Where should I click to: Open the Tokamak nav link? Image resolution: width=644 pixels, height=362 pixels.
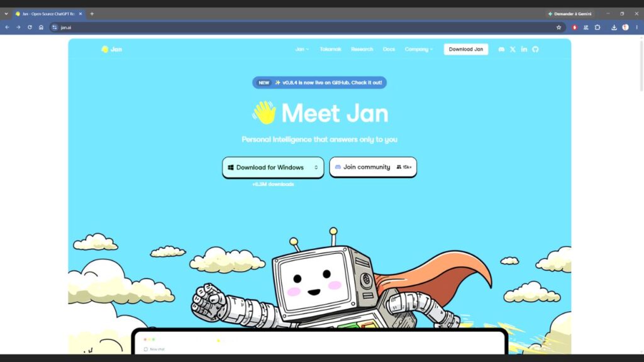point(330,49)
